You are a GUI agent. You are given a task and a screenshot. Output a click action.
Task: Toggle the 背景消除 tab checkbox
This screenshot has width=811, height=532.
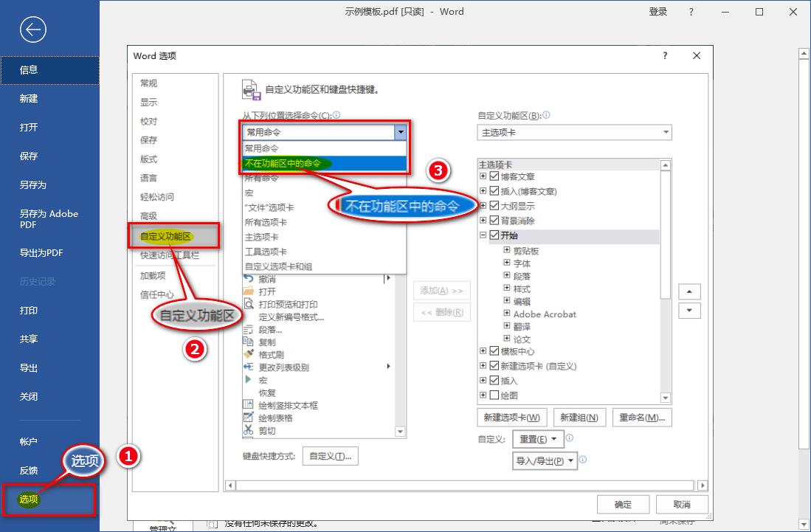point(493,219)
